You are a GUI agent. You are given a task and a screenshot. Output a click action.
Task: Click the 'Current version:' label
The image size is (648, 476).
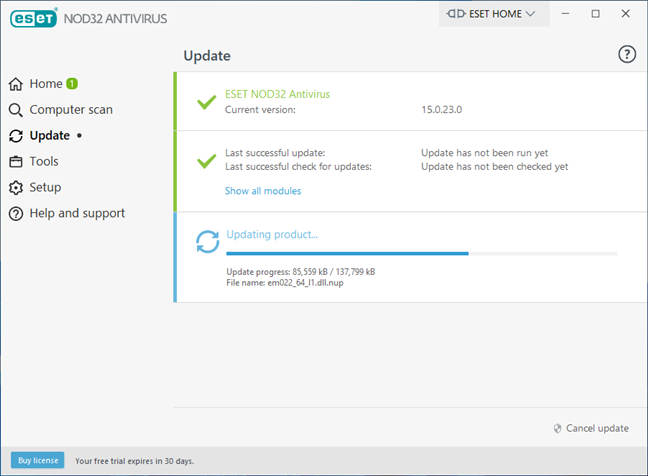pos(260,110)
